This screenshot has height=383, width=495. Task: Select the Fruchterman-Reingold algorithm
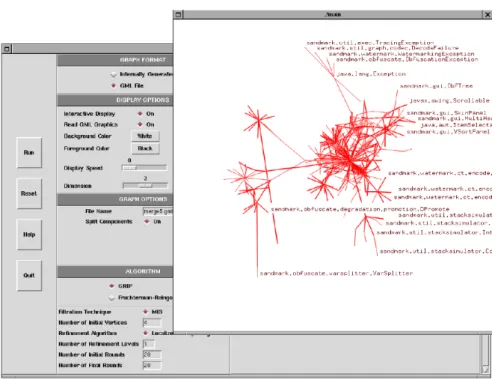click(x=112, y=297)
